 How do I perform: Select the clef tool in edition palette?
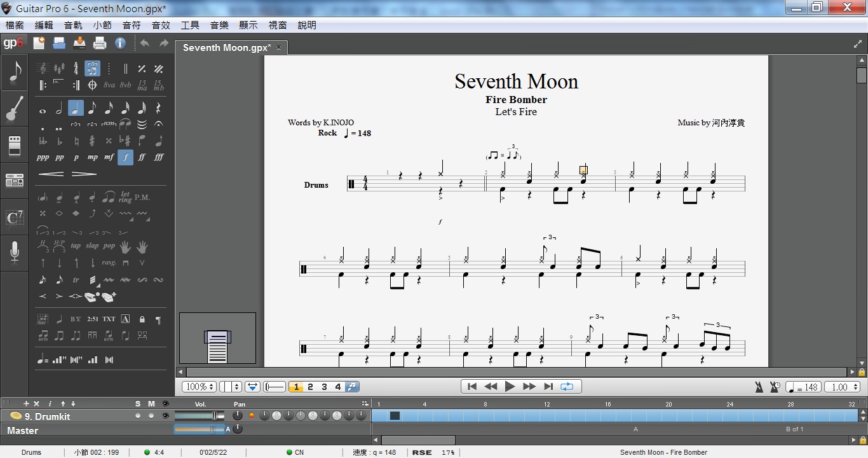click(43, 68)
